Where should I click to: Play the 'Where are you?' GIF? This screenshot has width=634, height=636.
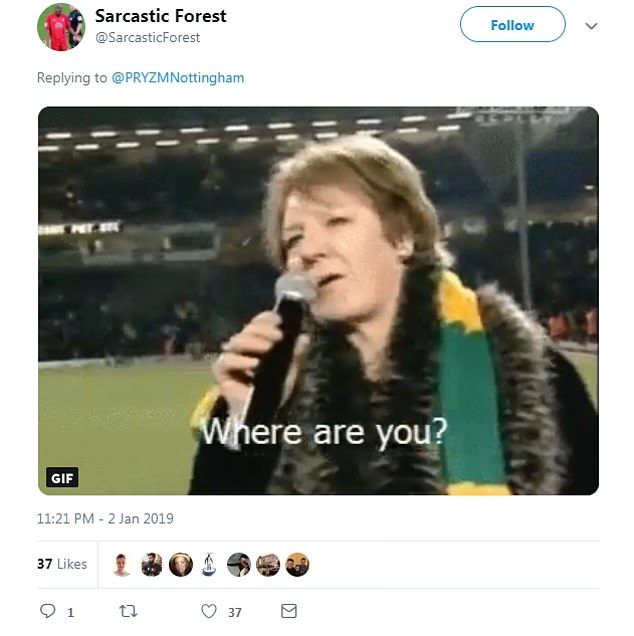coord(318,300)
